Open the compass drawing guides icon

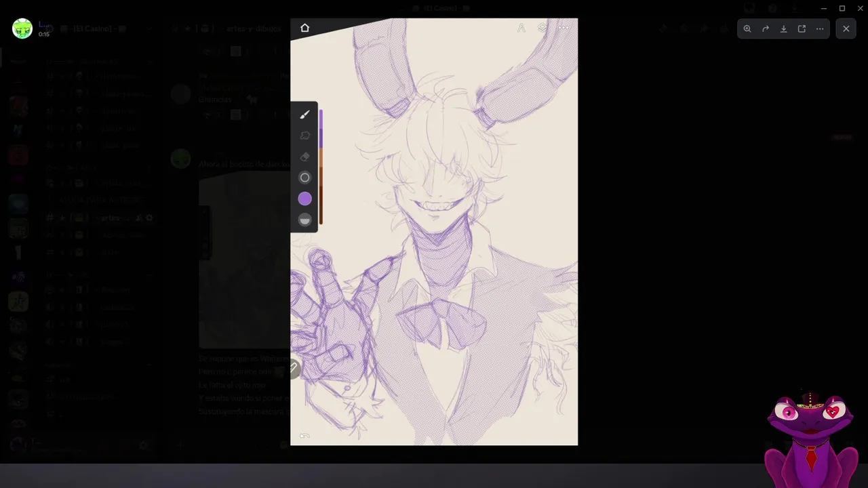(521, 28)
